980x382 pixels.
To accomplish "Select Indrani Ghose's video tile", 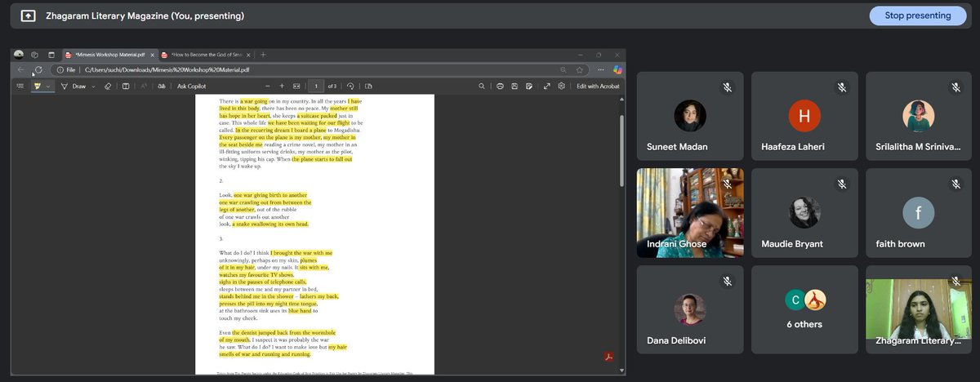I will coord(690,213).
